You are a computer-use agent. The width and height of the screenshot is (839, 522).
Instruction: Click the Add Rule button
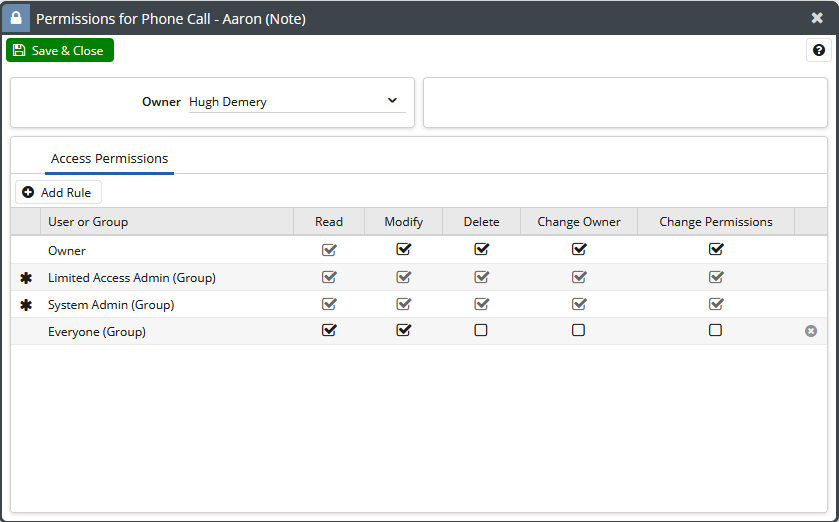point(58,192)
